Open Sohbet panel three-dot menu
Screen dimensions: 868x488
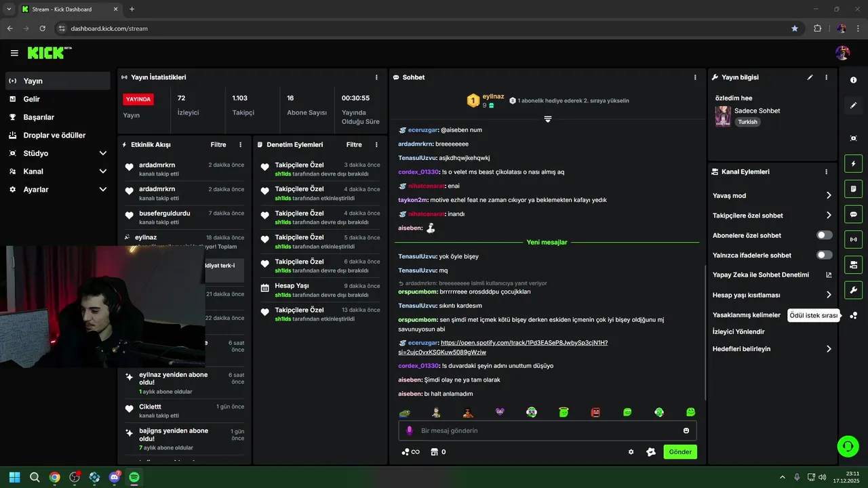click(695, 77)
